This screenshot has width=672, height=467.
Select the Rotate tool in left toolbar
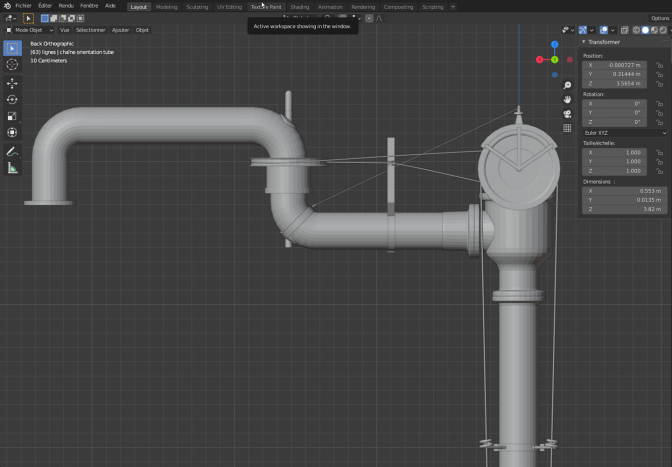click(x=12, y=99)
